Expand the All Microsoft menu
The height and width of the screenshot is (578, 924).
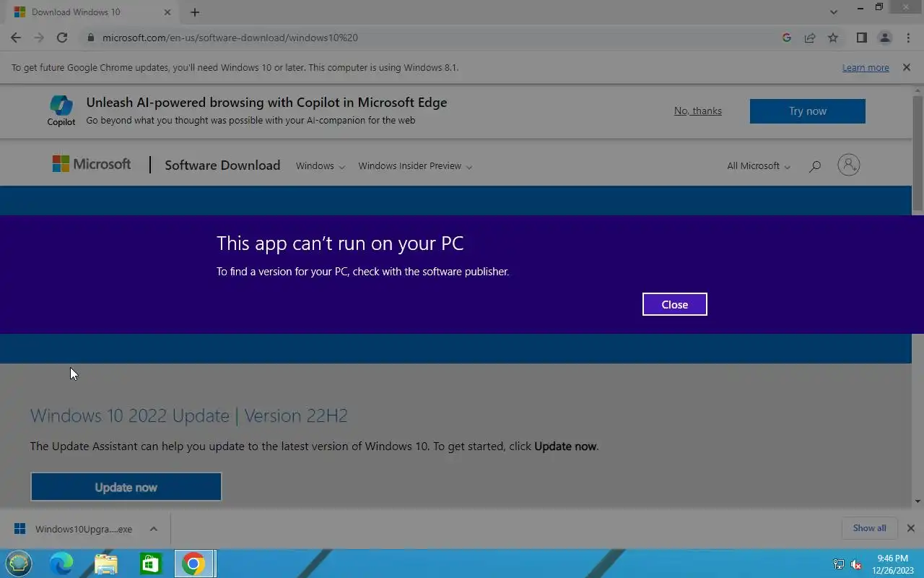coord(759,166)
